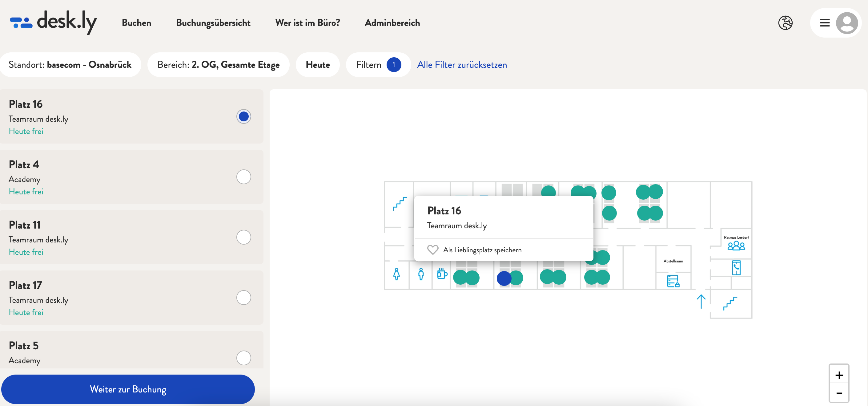Open the Bereich 2. OG selector
Image resolution: width=868 pixels, height=406 pixels.
[218, 65]
